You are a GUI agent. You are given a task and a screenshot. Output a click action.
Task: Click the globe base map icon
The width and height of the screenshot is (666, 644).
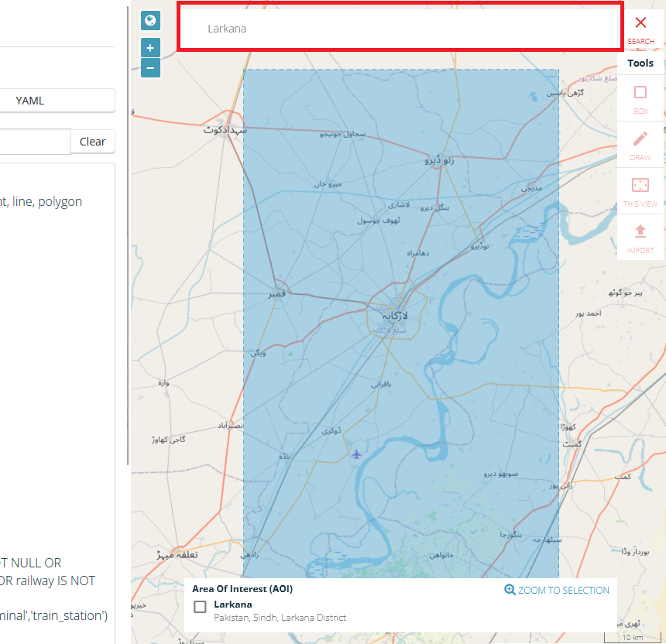coord(150,21)
